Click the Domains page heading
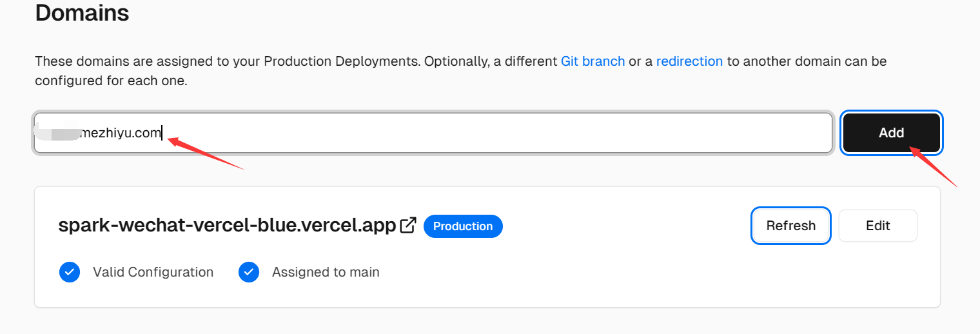Viewport: 980px width, 334px height. pos(82,13)
